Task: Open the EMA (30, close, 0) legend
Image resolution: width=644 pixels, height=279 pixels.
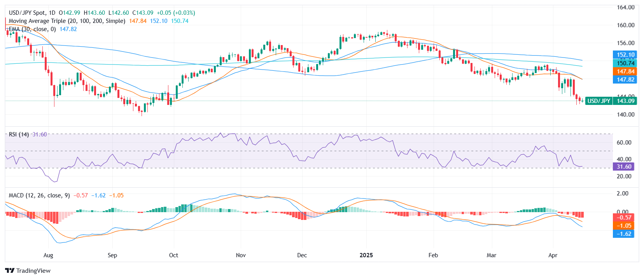Action: tap(32, 29)
